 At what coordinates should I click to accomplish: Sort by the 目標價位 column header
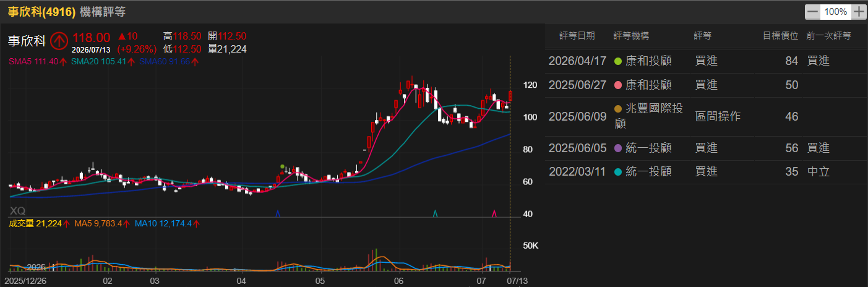[780, 36]
